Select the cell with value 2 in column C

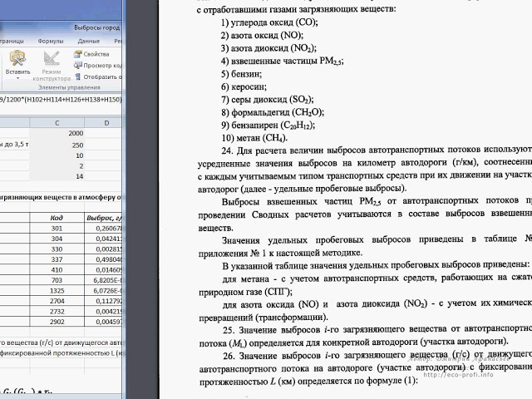(x=57, y=166)
